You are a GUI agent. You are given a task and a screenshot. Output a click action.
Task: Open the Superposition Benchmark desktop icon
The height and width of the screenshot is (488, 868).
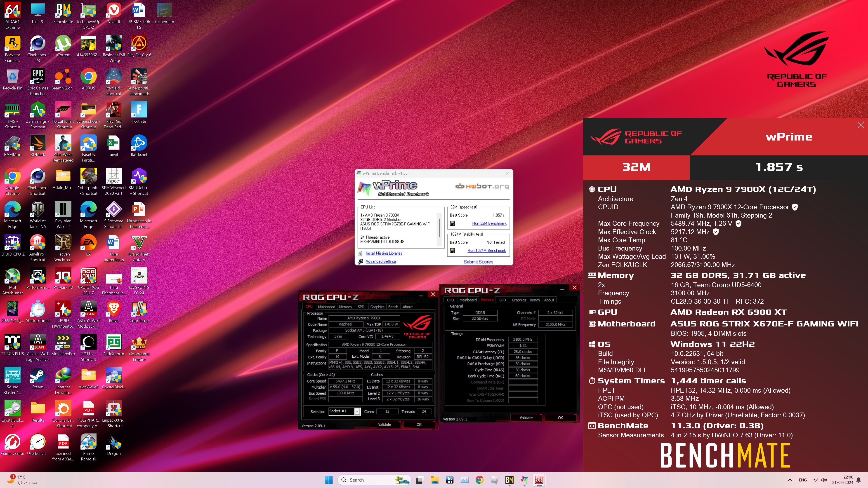coord(139,82)
